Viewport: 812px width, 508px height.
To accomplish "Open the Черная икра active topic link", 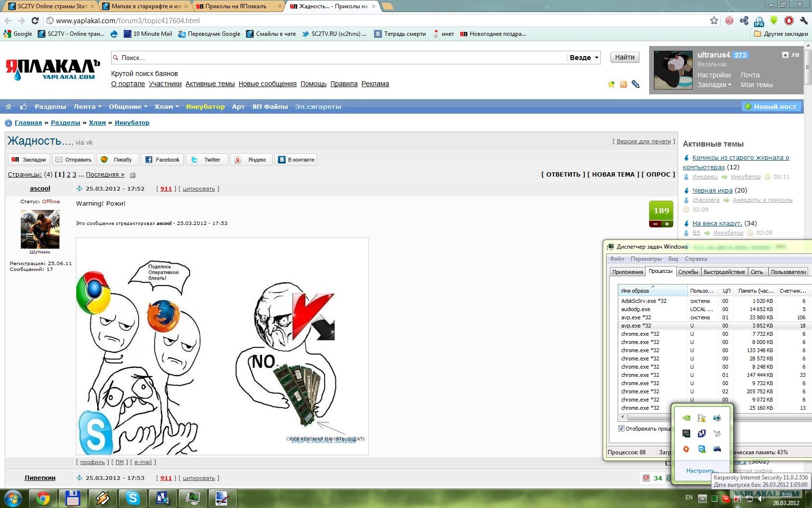I will [x=712, y=190].
